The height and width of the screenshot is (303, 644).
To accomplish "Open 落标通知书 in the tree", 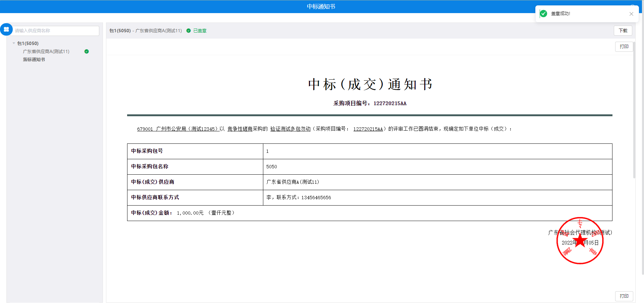I will coord(34,59).
